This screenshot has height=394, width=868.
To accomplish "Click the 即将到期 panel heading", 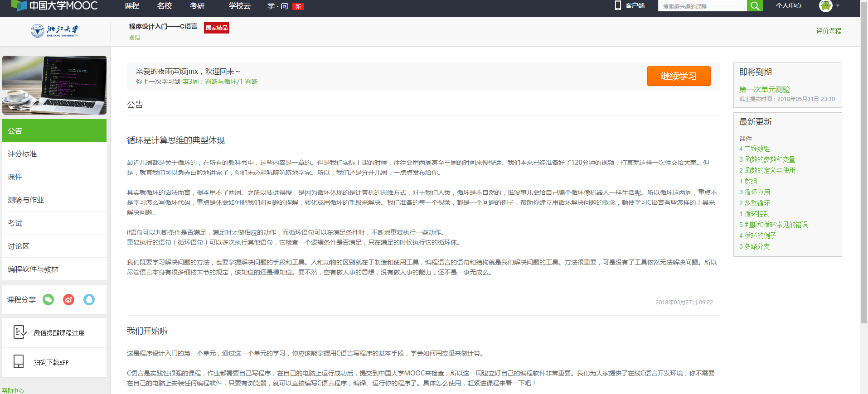I will point(755,72).
